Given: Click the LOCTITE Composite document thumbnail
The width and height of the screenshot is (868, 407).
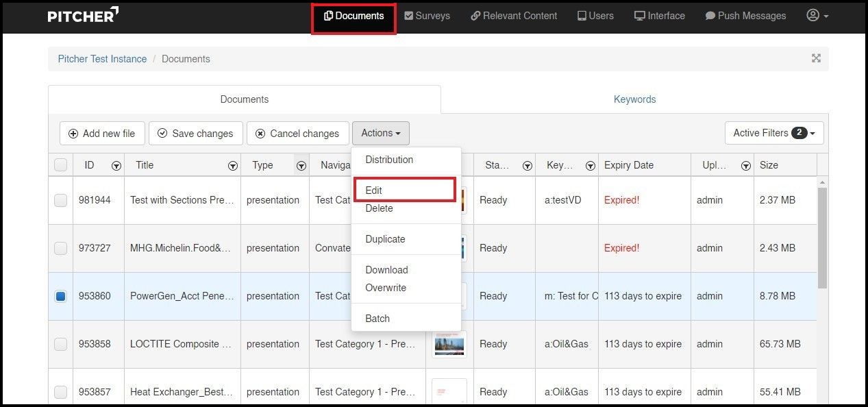Looking at the screenshot, I should pyautogui.click(x=449, y=344).
